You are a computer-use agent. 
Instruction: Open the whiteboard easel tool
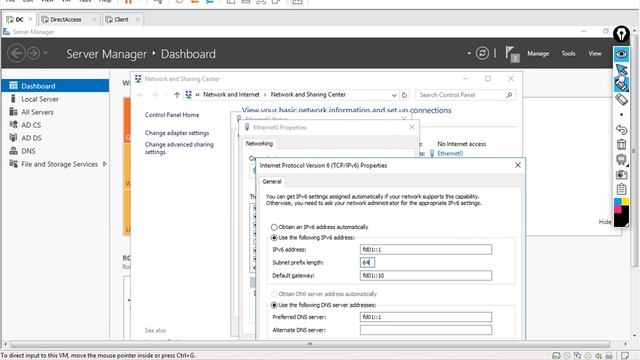pyautogui.click(x=621, y=160)
